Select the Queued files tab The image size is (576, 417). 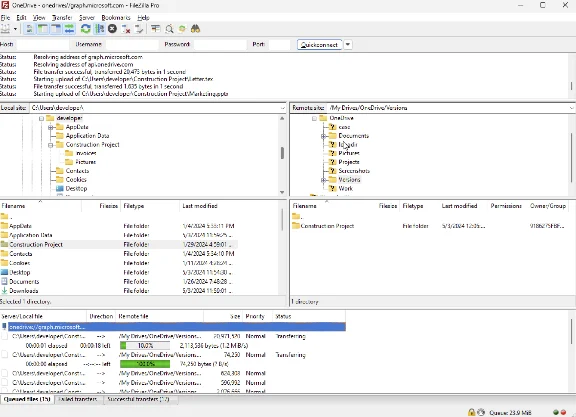coord(27,399)
